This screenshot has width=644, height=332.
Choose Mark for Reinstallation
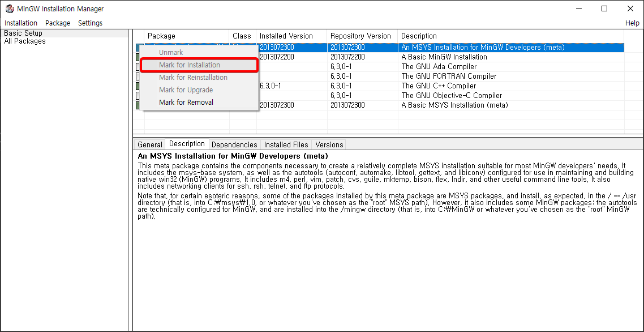199,78
